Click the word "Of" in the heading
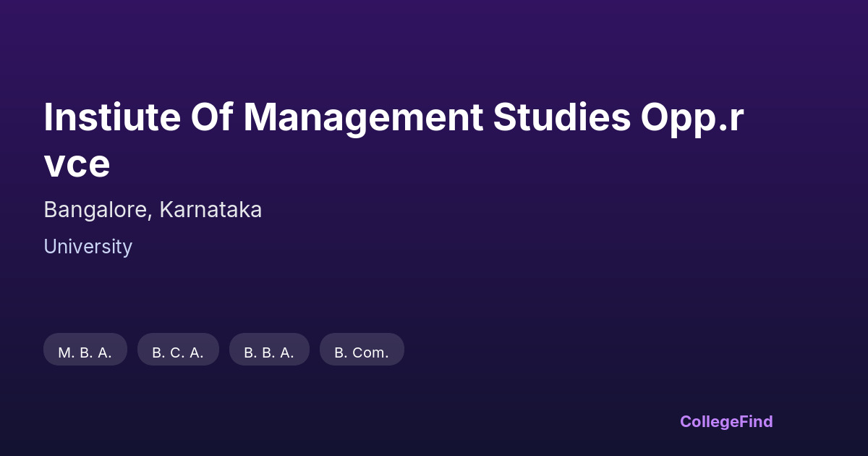Image resolution: width=868 pixels, height=456 pixels. (x=211, y=117)
